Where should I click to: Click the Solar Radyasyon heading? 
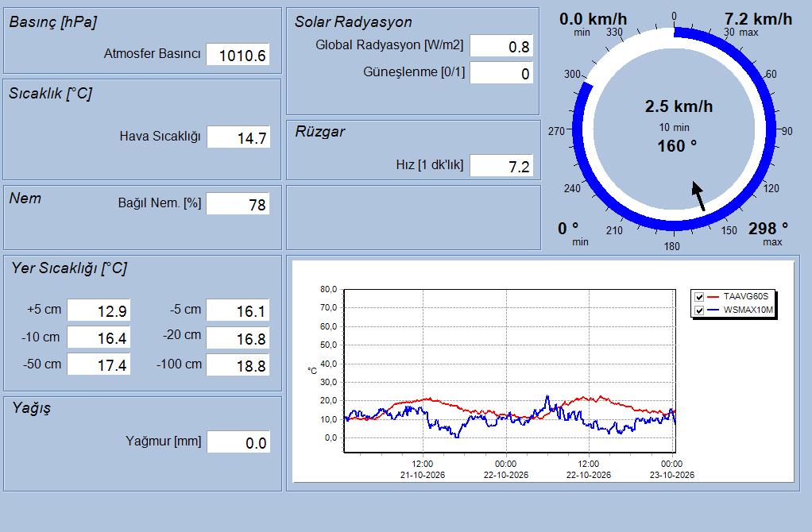tap(354, 22)
